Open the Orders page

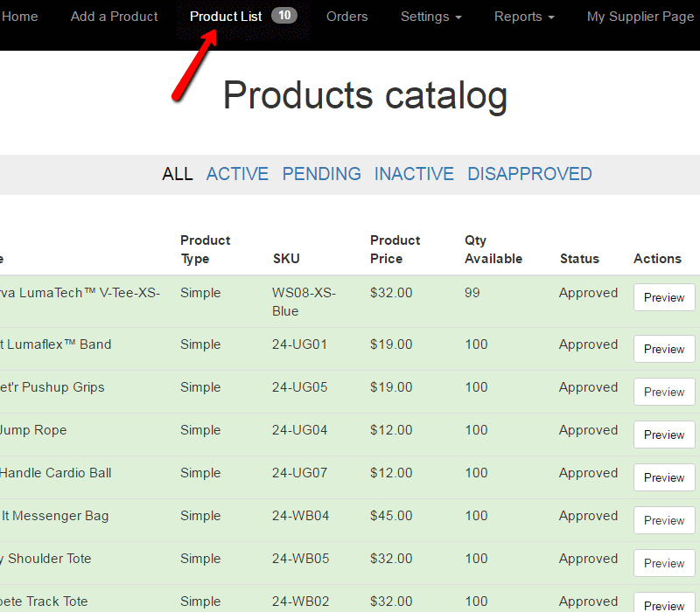pyautogui.click(x=346, y=17)
